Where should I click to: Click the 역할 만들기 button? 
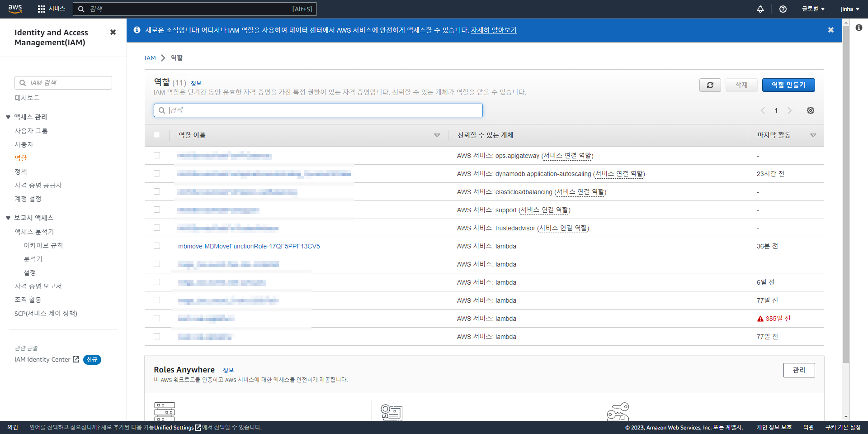(788, 85)
